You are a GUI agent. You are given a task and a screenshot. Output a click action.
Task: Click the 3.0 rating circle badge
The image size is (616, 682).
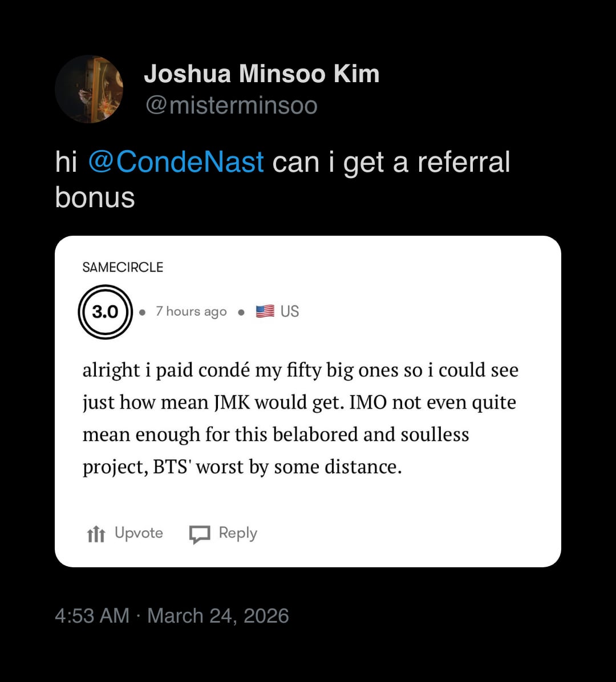(105, 312)
